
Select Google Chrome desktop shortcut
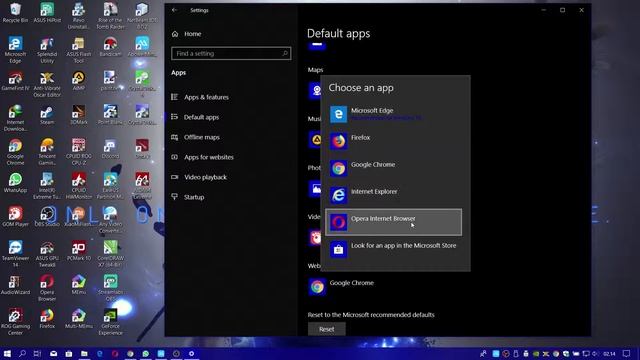(15, 152)
